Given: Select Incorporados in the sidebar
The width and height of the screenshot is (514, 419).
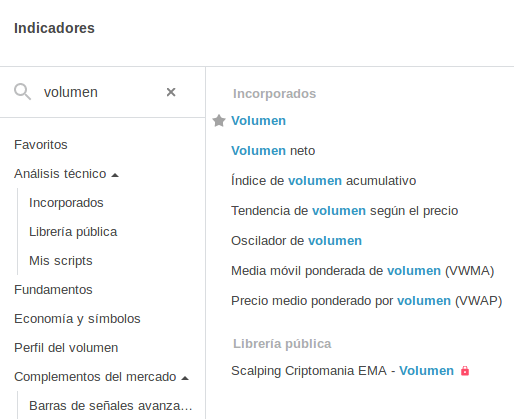Looking at the screenshot, I should (66, 203).
